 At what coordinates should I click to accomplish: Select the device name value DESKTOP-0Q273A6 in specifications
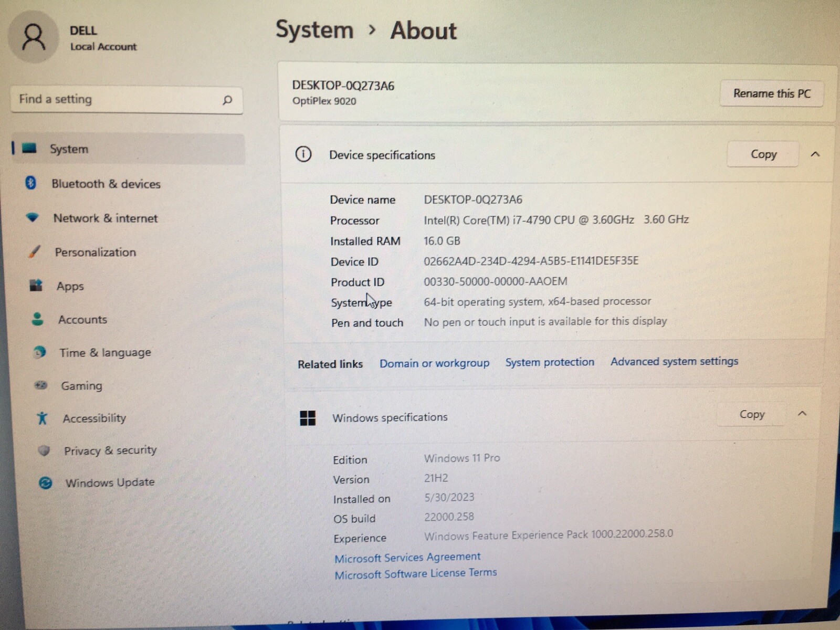[472, 199]
